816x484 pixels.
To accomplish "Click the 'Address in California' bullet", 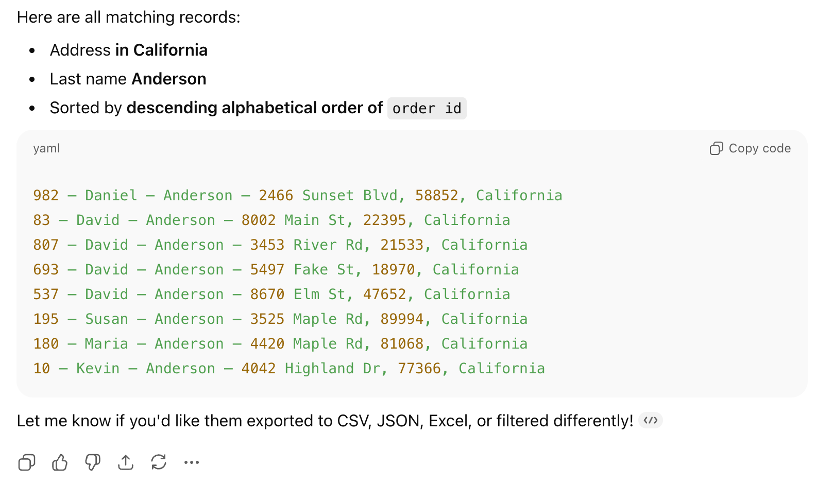I will tap(129, 50).
